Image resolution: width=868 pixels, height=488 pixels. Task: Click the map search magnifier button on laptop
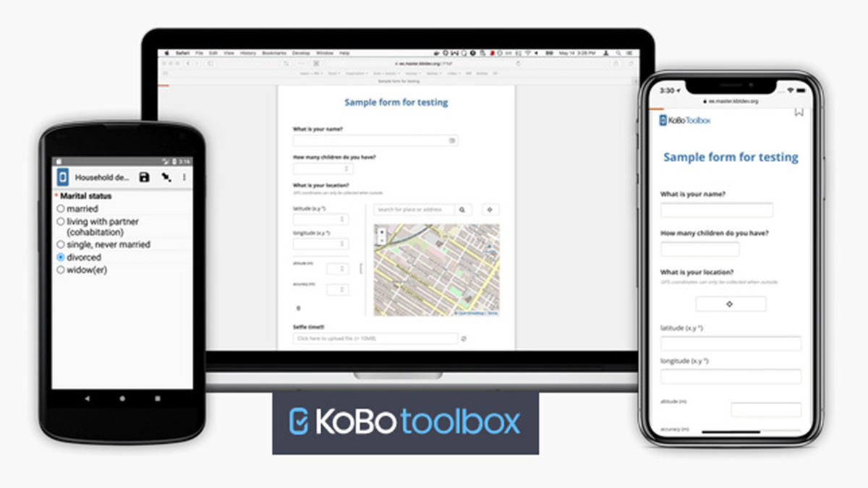pos(464,210)
